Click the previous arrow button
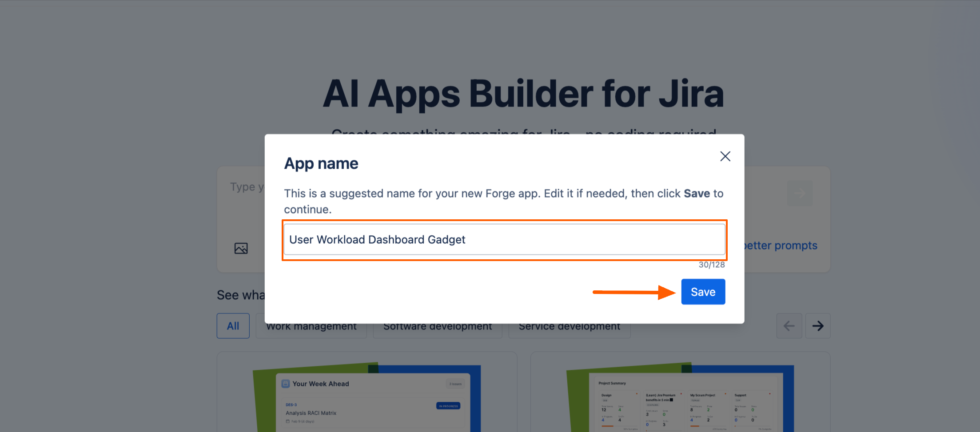The image size is (980, 432). click(x=789, y=326)
